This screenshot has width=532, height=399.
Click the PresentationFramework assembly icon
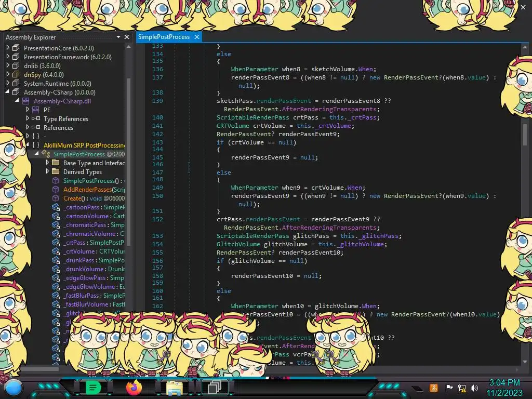pyautogui.click(x=16, y=57)
